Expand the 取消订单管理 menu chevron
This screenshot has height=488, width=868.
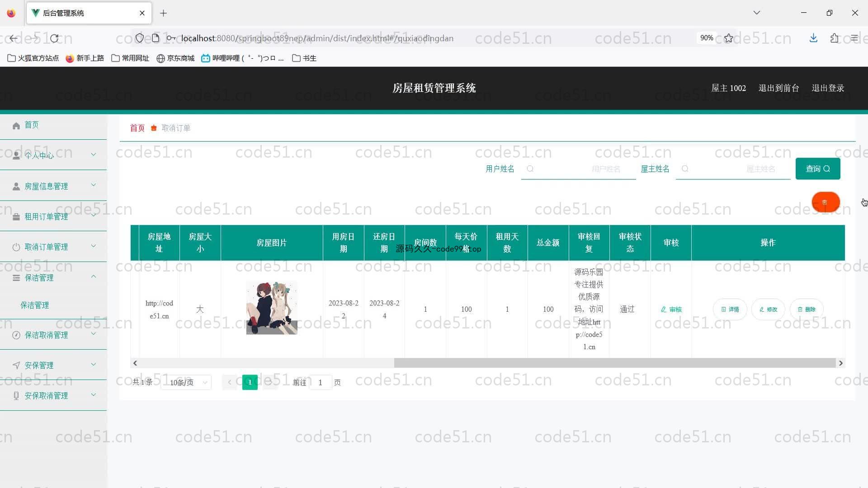94,246
